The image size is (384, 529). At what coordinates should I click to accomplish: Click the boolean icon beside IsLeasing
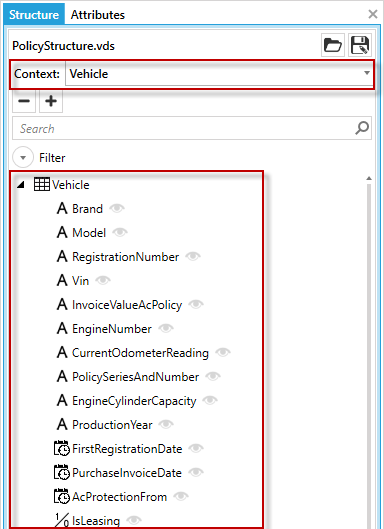point(62,520)
